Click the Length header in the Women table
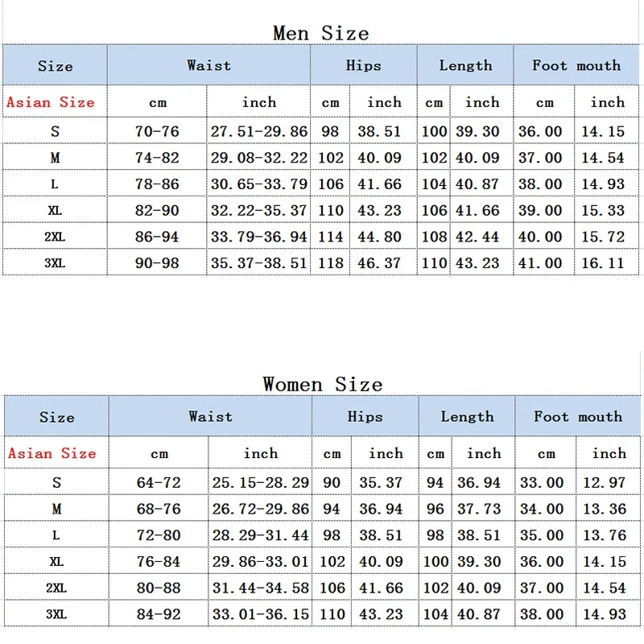The height and width of the screenshot is (644, 644). (x=467, y=417)
